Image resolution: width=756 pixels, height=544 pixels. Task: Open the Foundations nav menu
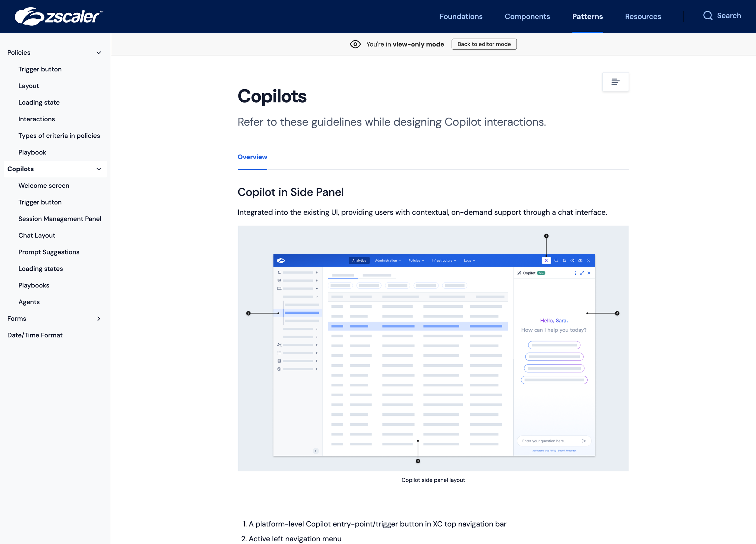461,16
